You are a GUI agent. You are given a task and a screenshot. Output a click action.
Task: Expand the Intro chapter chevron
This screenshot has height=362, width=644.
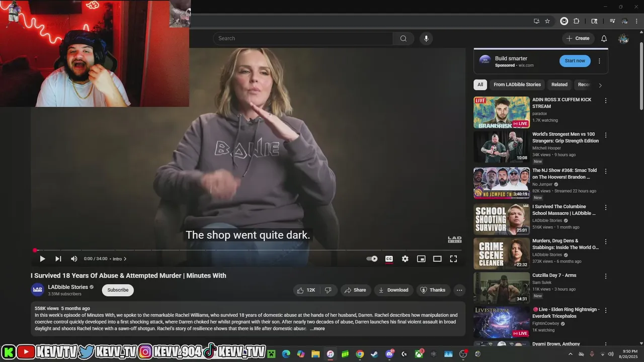click(125, 259)
